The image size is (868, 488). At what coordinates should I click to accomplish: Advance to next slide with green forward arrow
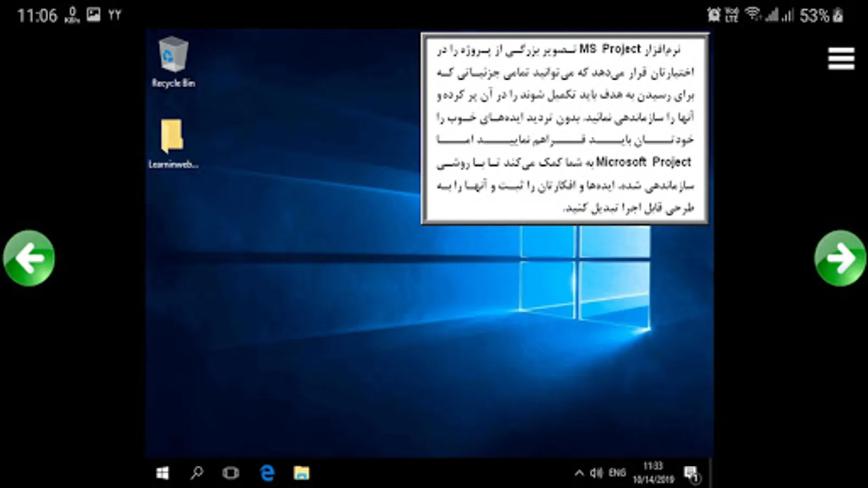840,258
